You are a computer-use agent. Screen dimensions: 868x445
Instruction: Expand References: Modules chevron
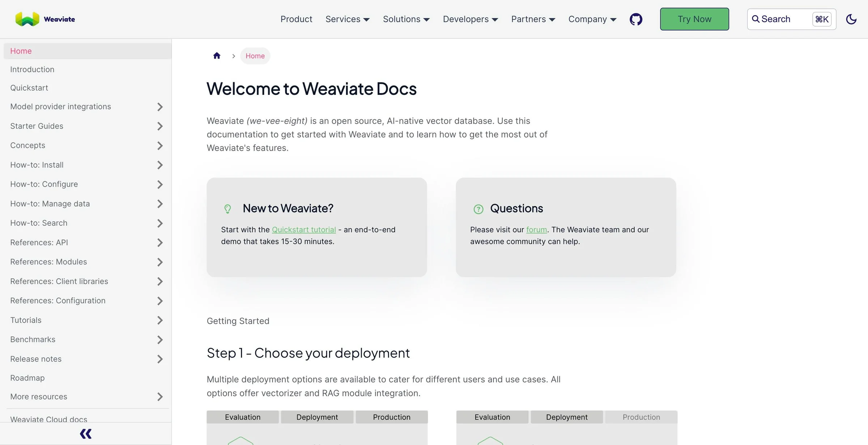(x=160, y=262)
